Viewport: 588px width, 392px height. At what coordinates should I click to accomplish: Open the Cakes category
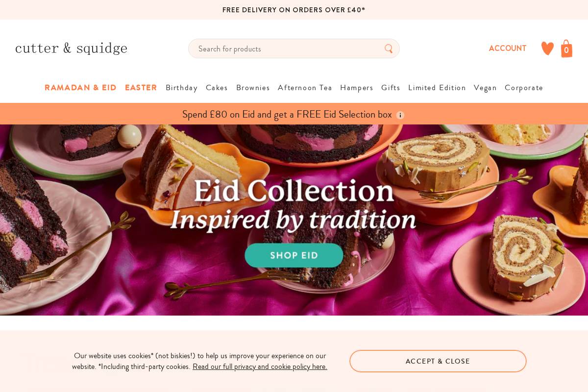(217, 88)
